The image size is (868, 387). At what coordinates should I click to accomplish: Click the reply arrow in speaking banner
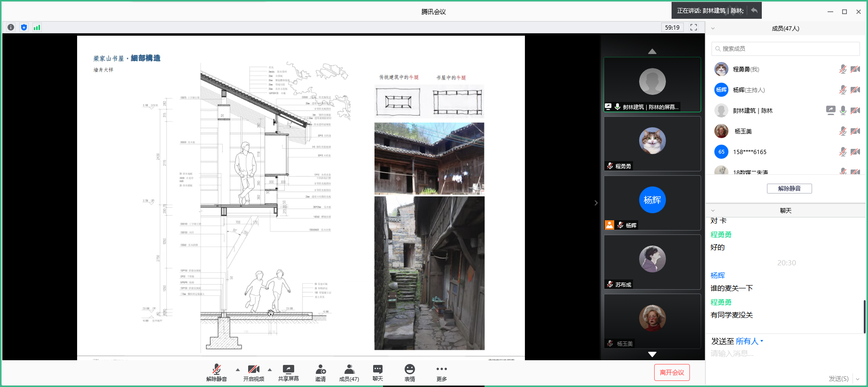tap(754, 10)
